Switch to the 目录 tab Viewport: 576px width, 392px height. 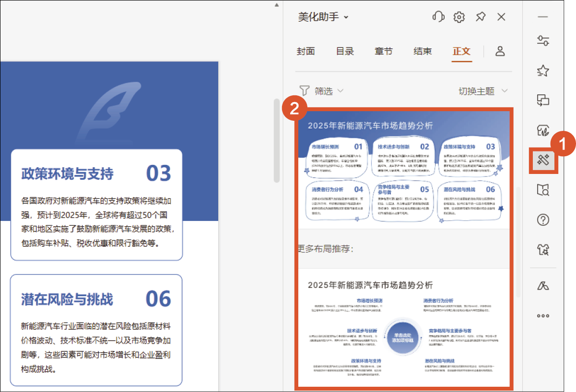pyautogui.click(x=345, y=51)
